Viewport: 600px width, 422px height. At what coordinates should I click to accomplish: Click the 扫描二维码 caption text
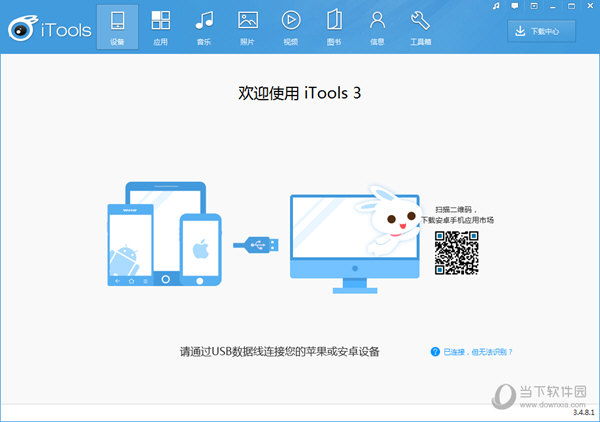pos(456,210)
